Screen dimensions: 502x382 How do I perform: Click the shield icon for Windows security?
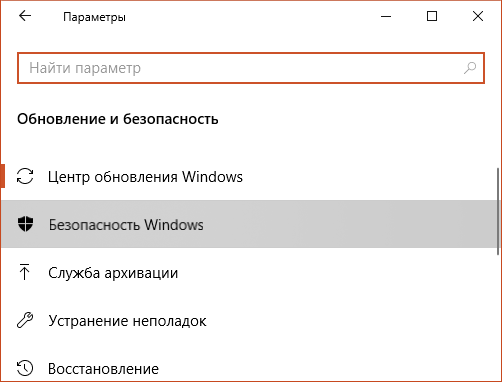[x=25, y=224]
